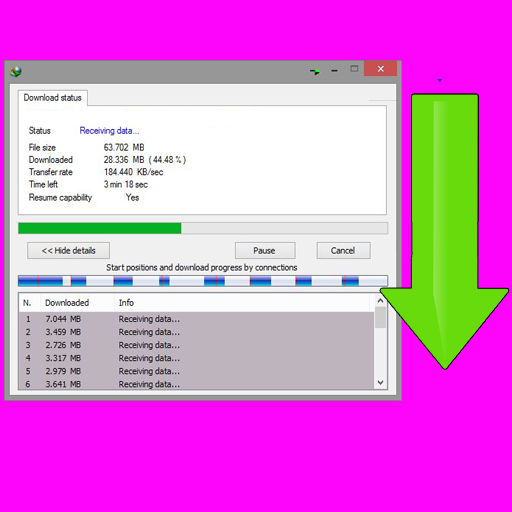This screenshot has height=512, width=512.
Task: Close the download dialog with red X
Action: [380, 69]
